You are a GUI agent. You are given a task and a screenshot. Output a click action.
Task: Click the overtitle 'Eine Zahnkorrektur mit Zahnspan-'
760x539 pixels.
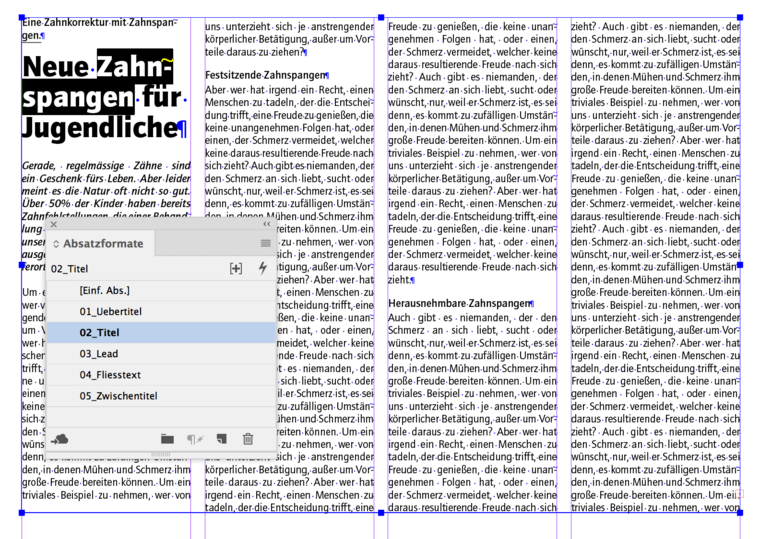tap(99, 22)
